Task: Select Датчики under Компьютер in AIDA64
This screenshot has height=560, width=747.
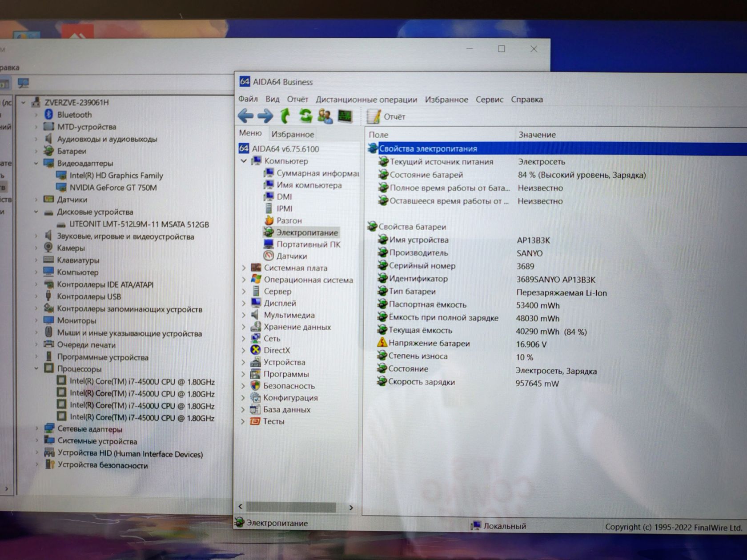Action: tap(285, 256)
